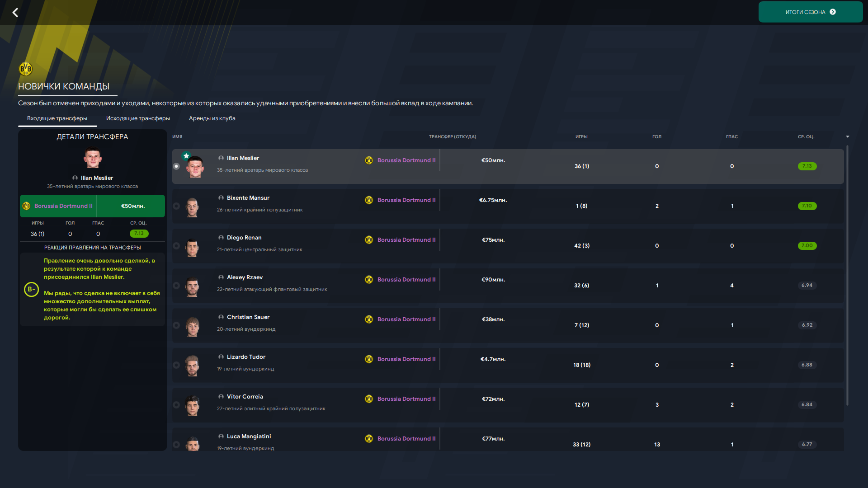Click club logo in Christian Sauer row
Viewport: 868px width, 488px height.
369,319
